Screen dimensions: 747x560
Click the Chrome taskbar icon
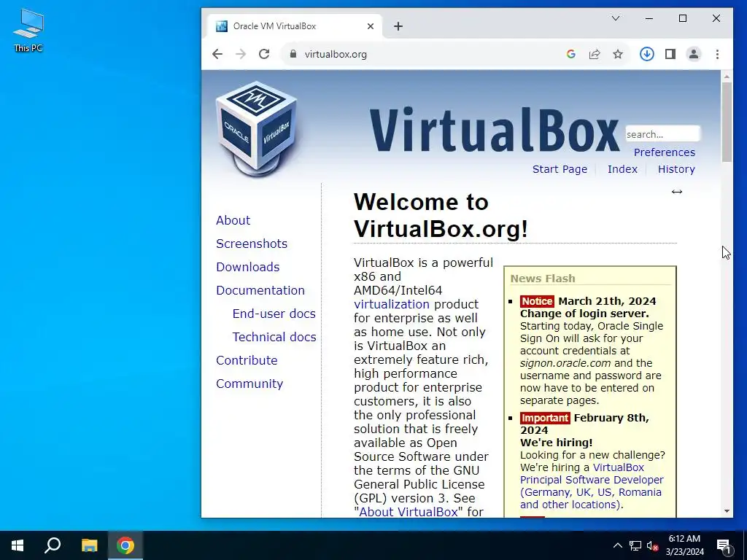coord(125,545)
